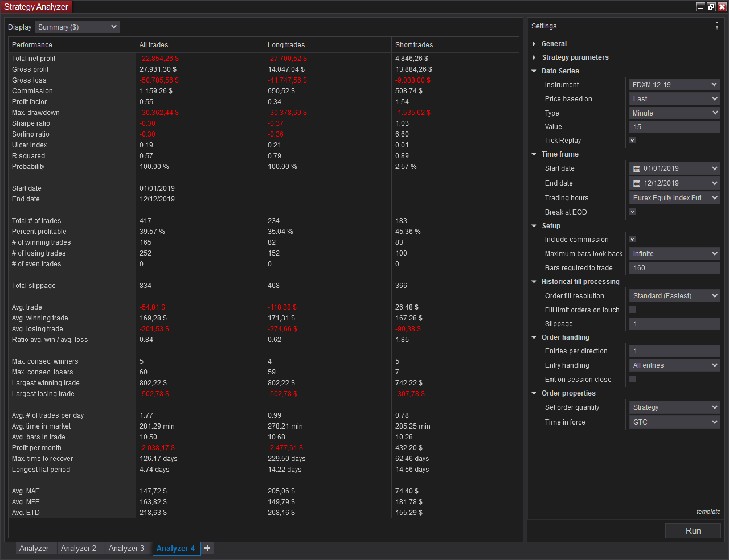
Task: Collapse the Historical fill processing section
Action: pos(534,282)
